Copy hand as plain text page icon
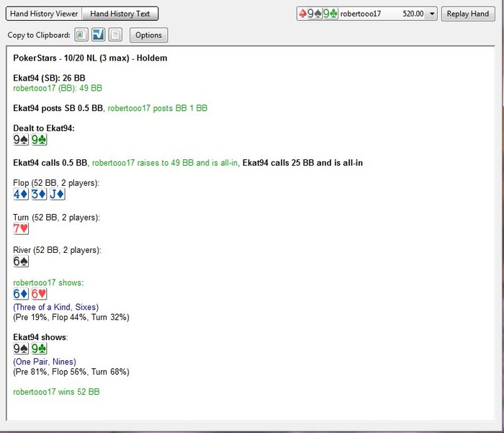Viewport: 504px width, 433px height. (115, 35)
